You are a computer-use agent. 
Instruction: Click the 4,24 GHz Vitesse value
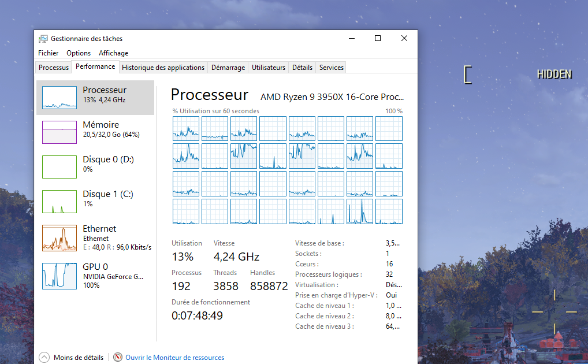click(236, 257)
